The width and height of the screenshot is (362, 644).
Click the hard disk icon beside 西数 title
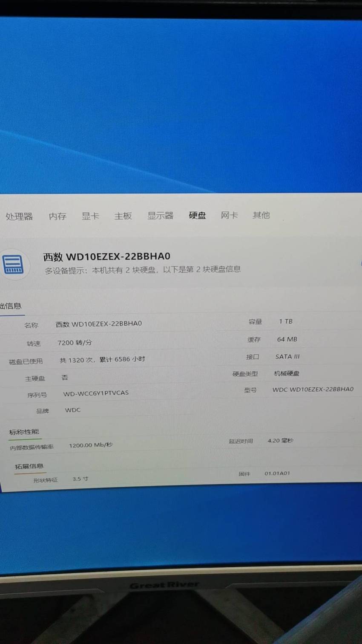click(x=13, y=264)
